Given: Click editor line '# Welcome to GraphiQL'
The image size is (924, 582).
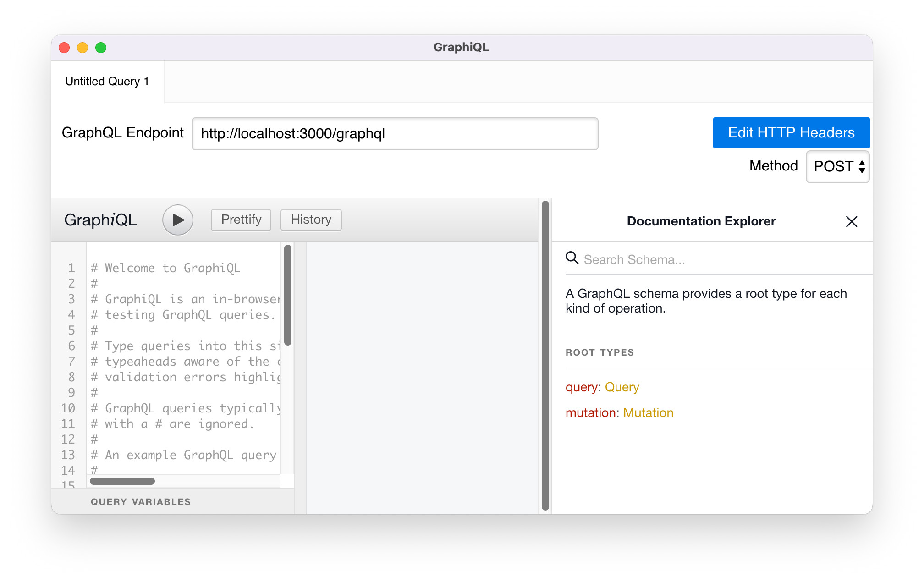Looking at the screenshot, I should tap(165, 268).
